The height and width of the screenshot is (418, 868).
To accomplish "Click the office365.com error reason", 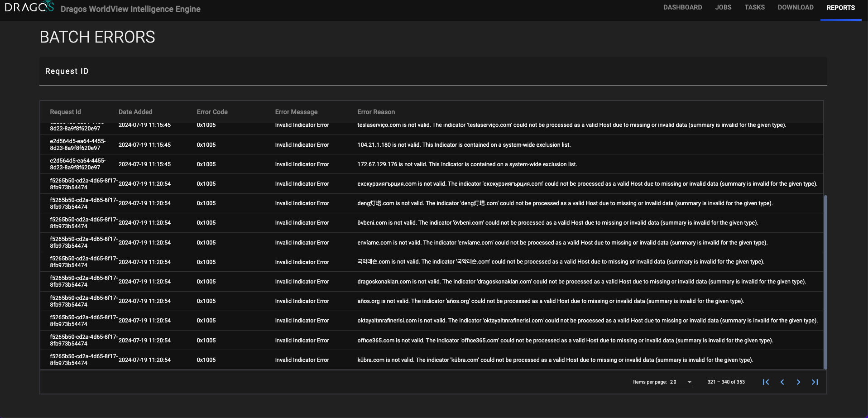I will coord(565,341).
